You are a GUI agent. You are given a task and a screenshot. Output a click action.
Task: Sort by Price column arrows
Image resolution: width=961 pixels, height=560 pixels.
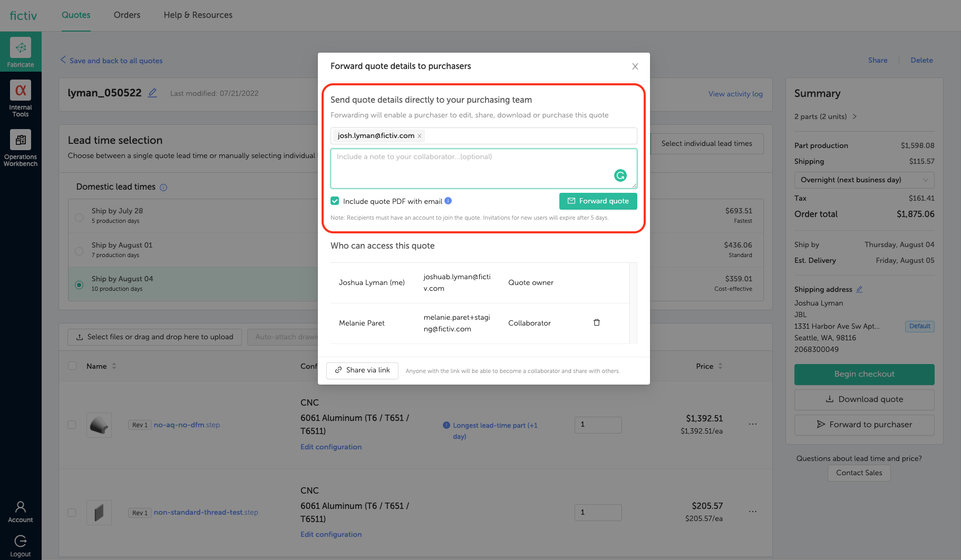(720, 366)
